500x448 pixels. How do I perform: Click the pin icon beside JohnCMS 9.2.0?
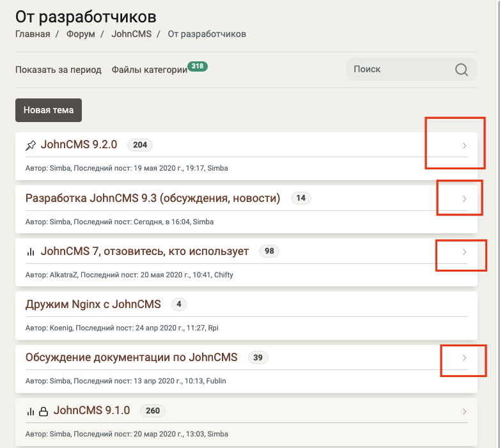point(31,145)
